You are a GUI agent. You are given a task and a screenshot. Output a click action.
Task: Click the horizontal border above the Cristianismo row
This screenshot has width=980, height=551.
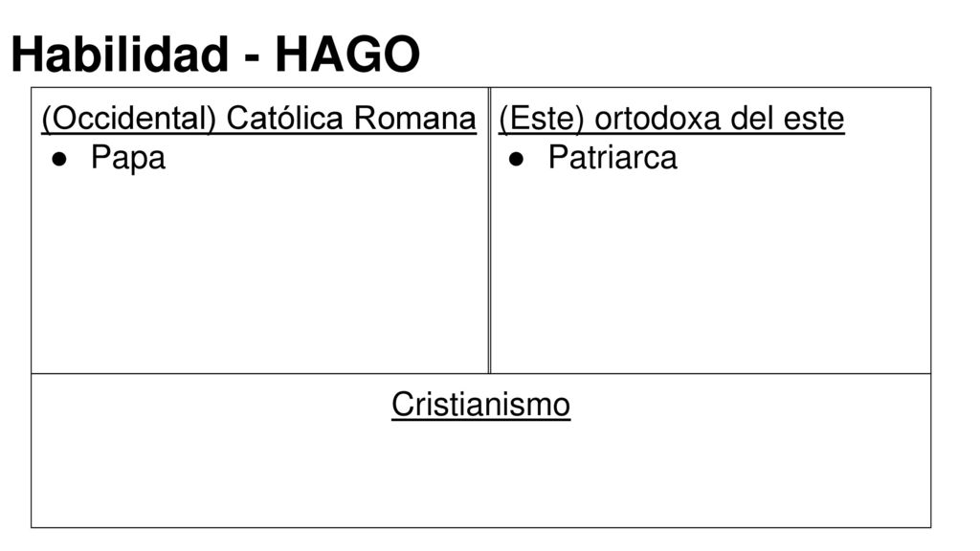pyautogui.click(x=481, y=374)
